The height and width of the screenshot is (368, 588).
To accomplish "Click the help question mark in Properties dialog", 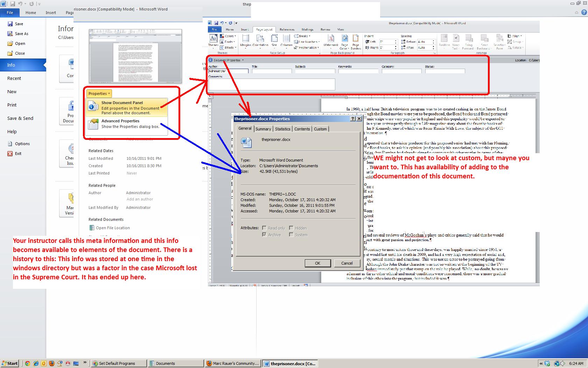I will (353, 119).
